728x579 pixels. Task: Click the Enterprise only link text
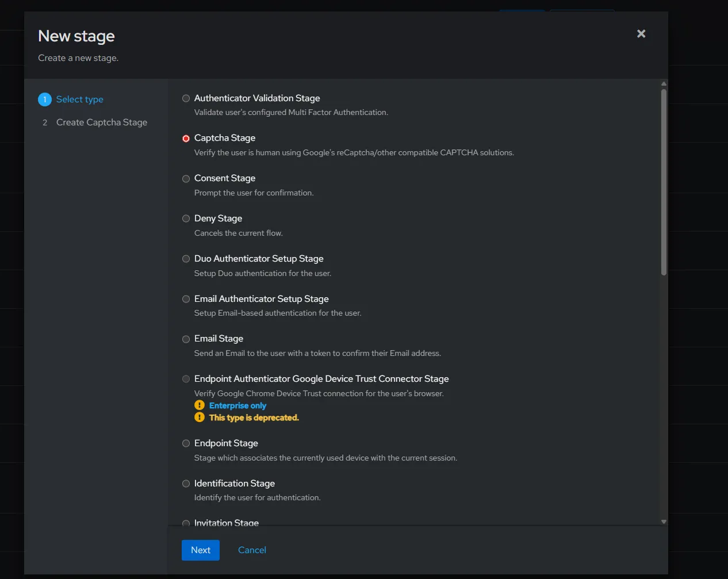[237, 405]
